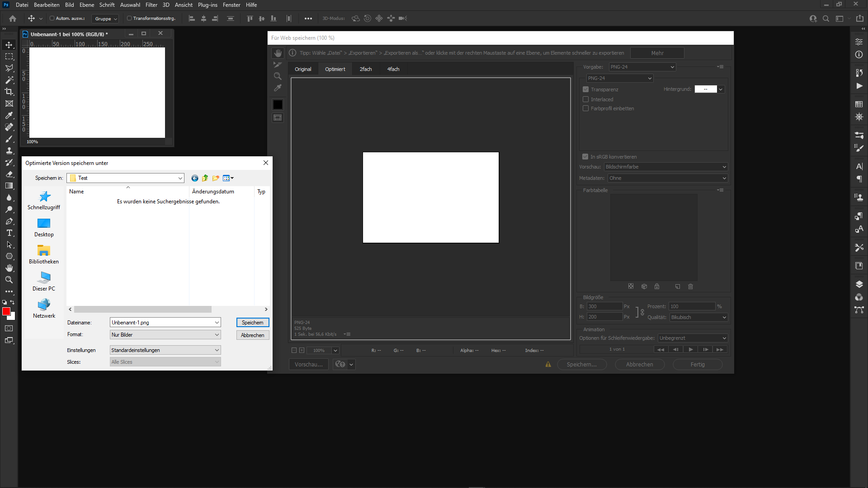Toggle Transformationsstrg. checkbox in options bar
Image resolution: width=868 pixels, height=488 pixels.
pyautogui.click(x=129, y=19)
